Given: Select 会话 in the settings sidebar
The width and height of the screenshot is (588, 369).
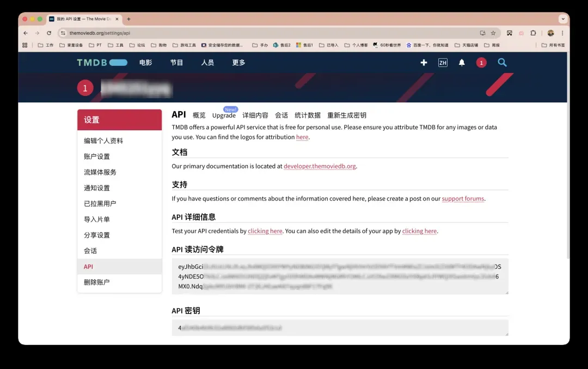Looking at the screenshot, I should 120,251.
